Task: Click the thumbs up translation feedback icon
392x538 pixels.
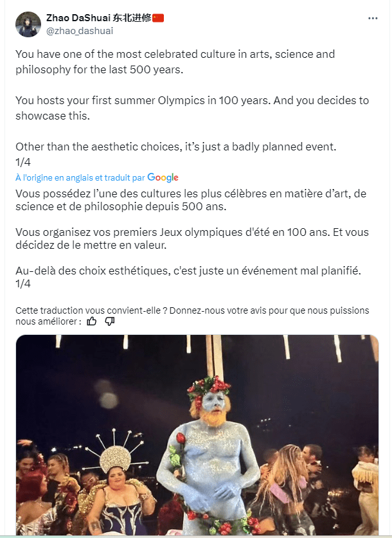Action: (x=92, y=321)
